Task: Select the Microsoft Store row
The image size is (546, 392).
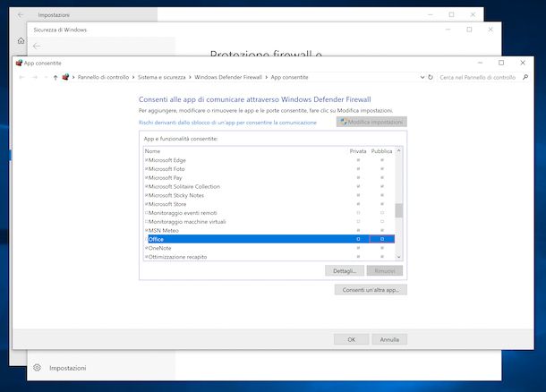Action: pyautogui.click(x=269, y=204)
